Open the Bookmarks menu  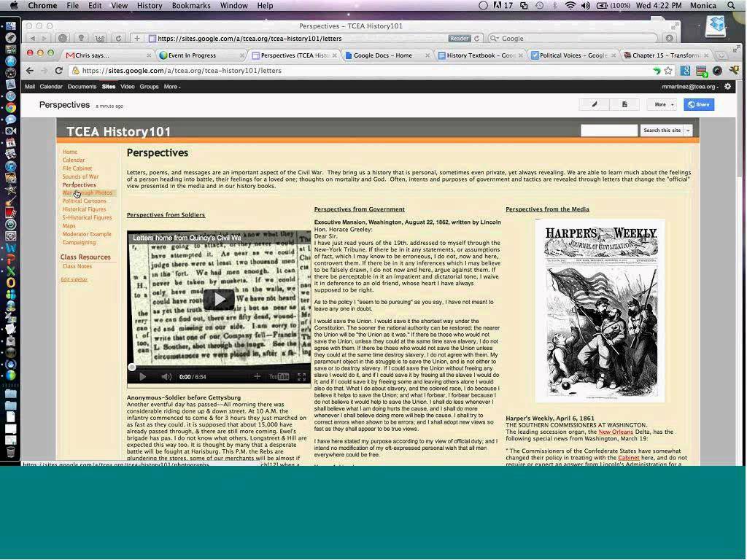click(x=190, y=5)
